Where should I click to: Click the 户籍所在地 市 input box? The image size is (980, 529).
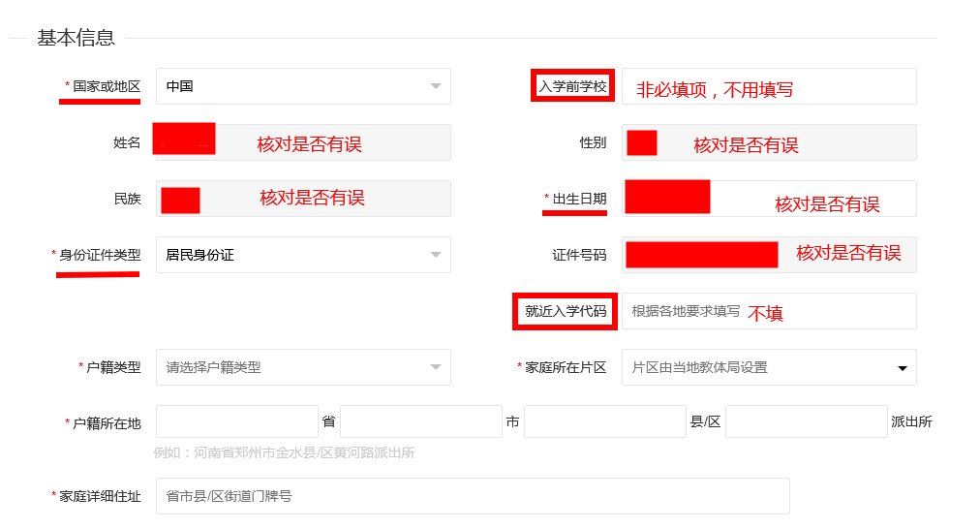(x=421, y=421)
